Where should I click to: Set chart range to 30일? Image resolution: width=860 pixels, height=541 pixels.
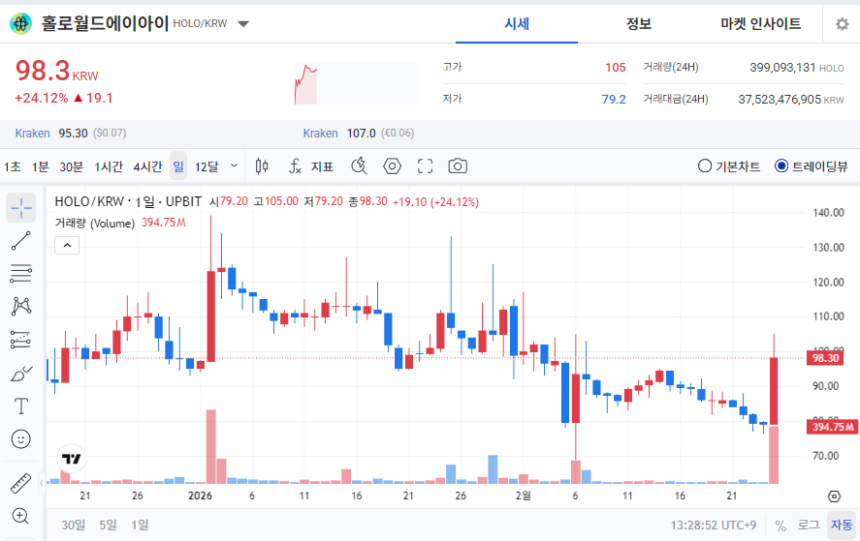coord(73,525)
